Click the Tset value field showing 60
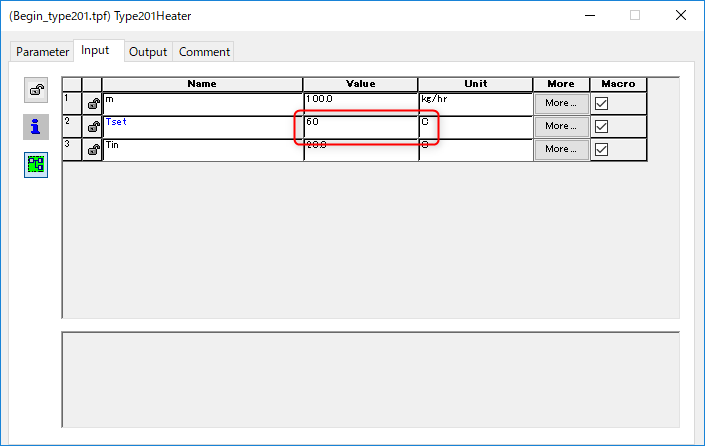This screenshot has width=705, height=446. (360, 127)
